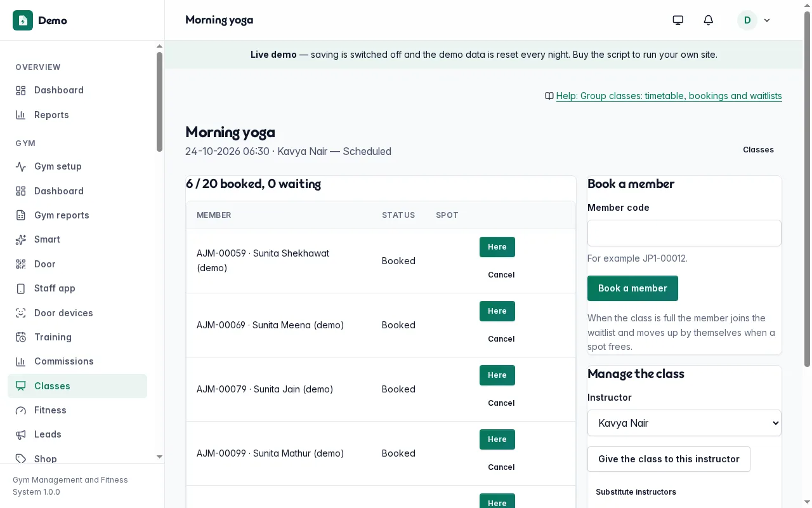Open the notifications bell

pos(709,20)
